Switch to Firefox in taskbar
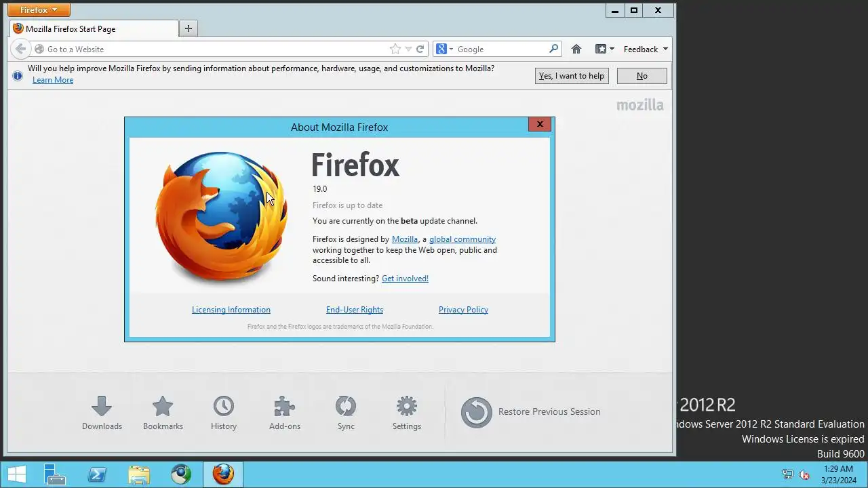The image size is (868, 488). click(x=223, y=474)
